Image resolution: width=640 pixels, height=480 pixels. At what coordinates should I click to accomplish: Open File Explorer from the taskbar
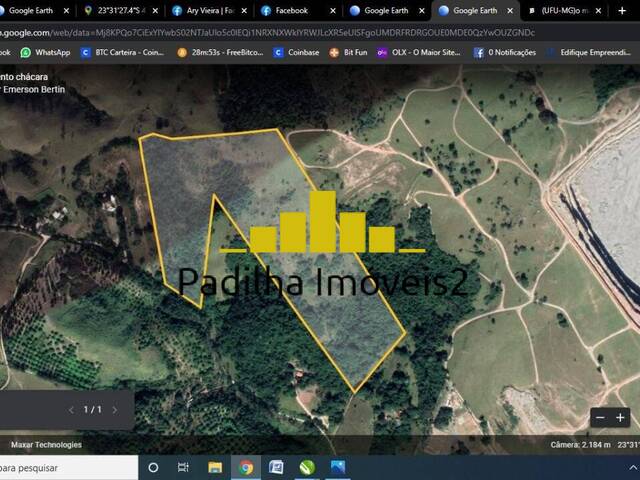[215, 467]
